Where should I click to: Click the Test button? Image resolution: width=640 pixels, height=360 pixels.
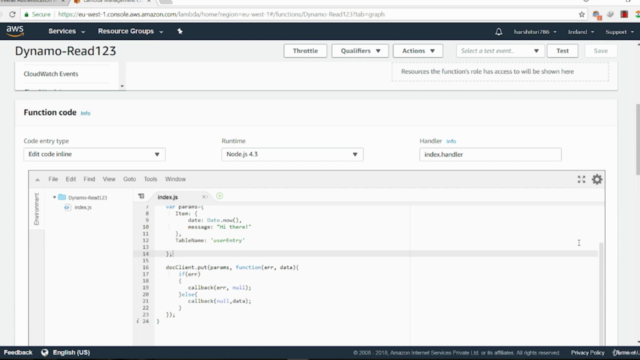coord(562,51)
